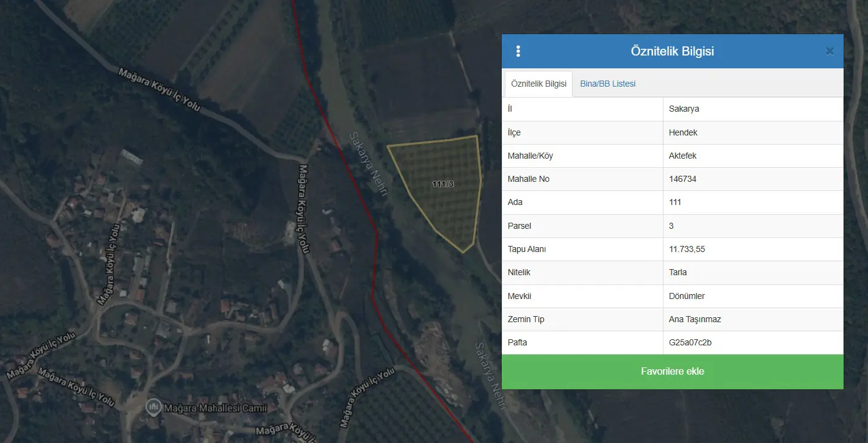The width and height of the screenshot is (868, 443).
Task: Click the Aktefek Mahalle/Köy value
Action: [x=682, y=156]
